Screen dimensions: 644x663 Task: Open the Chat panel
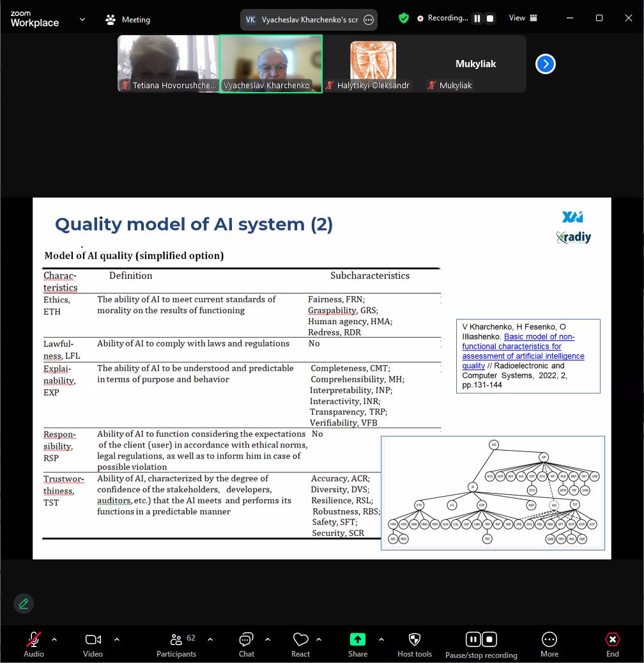[x=247, y=644]
